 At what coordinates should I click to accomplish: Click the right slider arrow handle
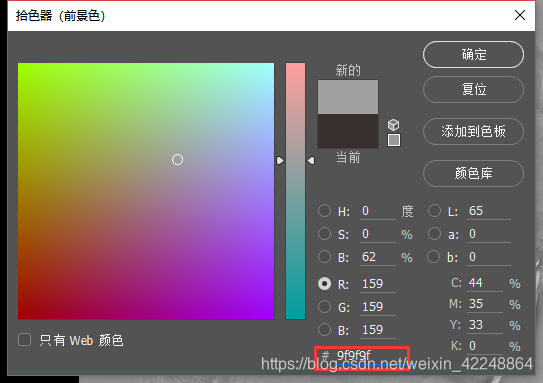(x=311, y=161)
